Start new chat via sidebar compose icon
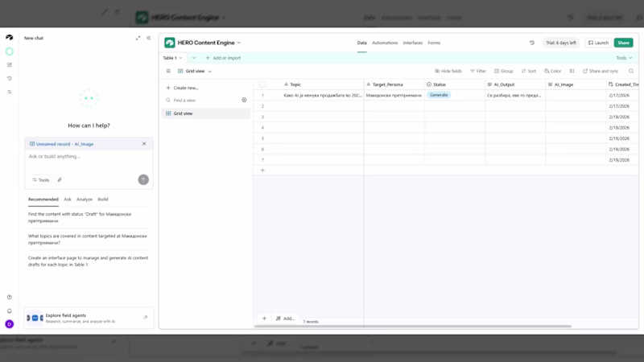Image resolution: width=644 pixels, height=362 pixels. tap(9, 65)
